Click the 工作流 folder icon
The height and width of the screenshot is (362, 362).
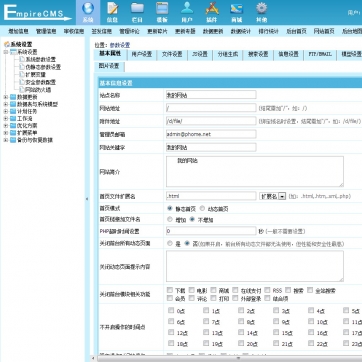pos(13,119)
